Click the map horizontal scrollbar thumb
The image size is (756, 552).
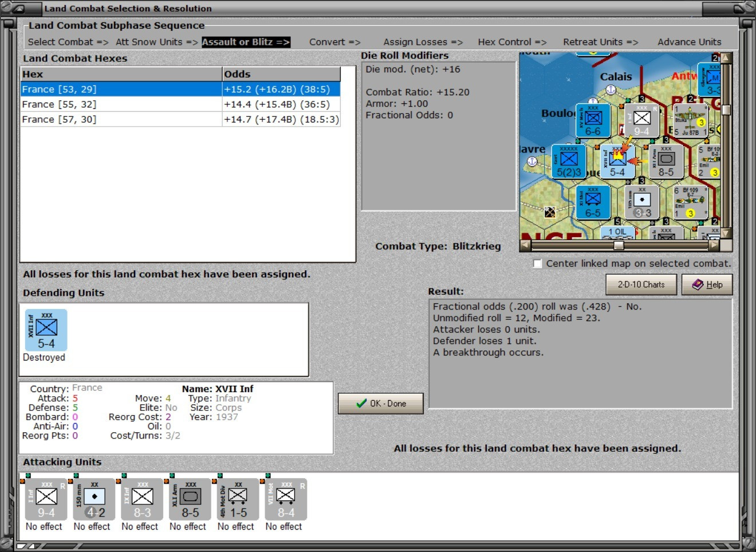[x=619, y=245]
